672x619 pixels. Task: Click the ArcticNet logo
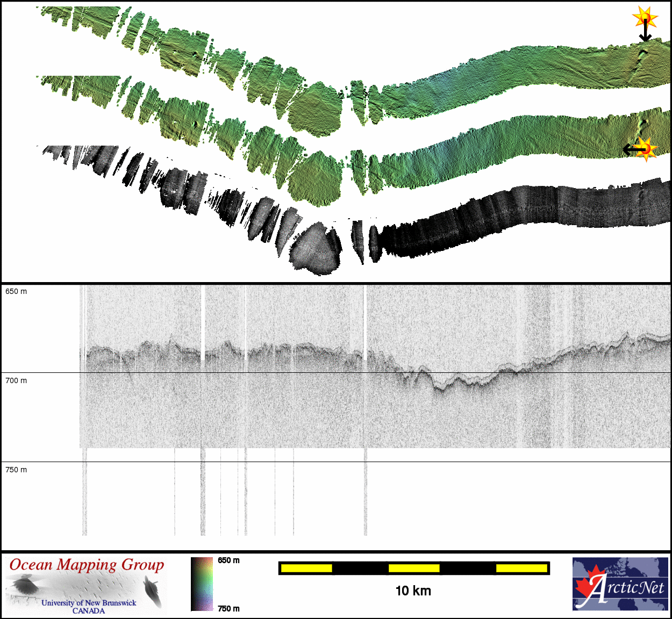tap(620, 584)
